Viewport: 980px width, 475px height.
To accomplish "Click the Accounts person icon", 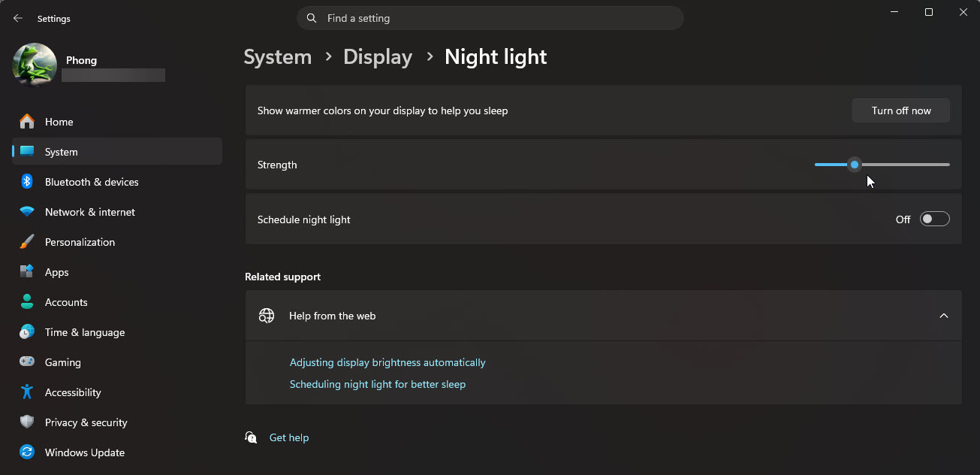I will click(27, 302).
